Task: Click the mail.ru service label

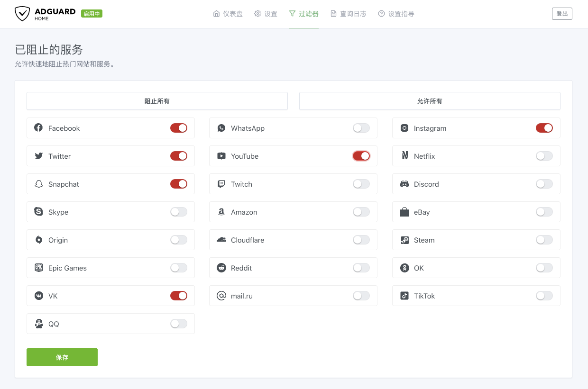Action: point(242,296)
